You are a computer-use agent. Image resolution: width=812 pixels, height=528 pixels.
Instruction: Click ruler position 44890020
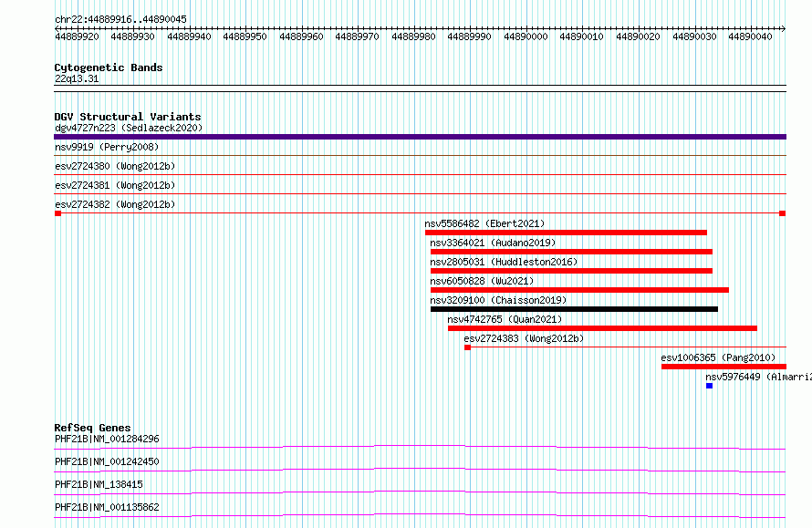638,36
